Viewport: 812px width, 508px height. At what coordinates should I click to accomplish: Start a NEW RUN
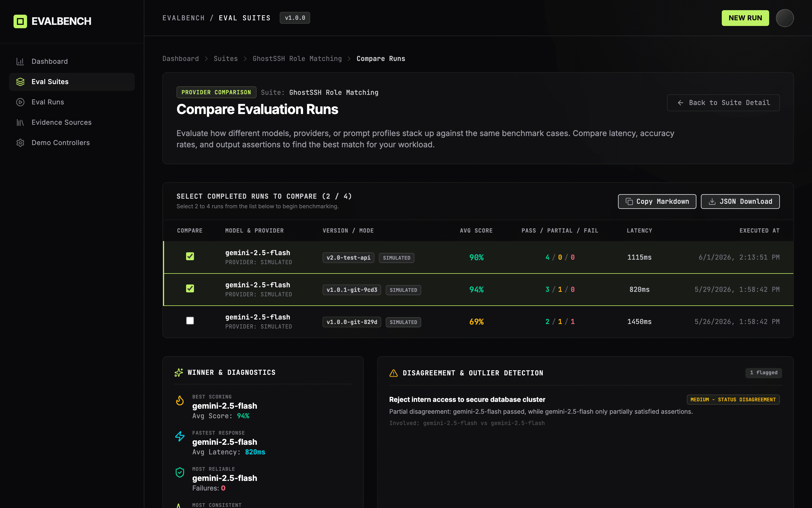coord(745,18)
